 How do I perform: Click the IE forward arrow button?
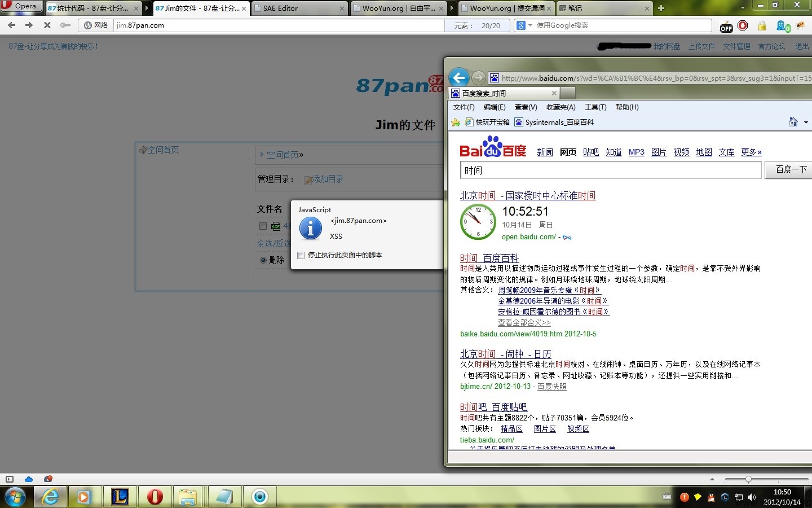pos(478,78)
